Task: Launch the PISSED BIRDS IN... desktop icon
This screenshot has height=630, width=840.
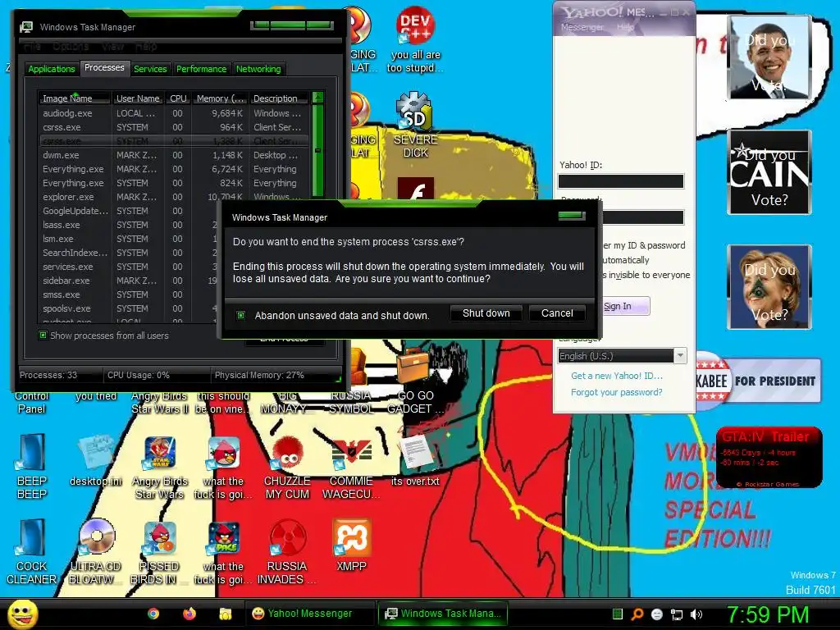Action: pos(160,538)
